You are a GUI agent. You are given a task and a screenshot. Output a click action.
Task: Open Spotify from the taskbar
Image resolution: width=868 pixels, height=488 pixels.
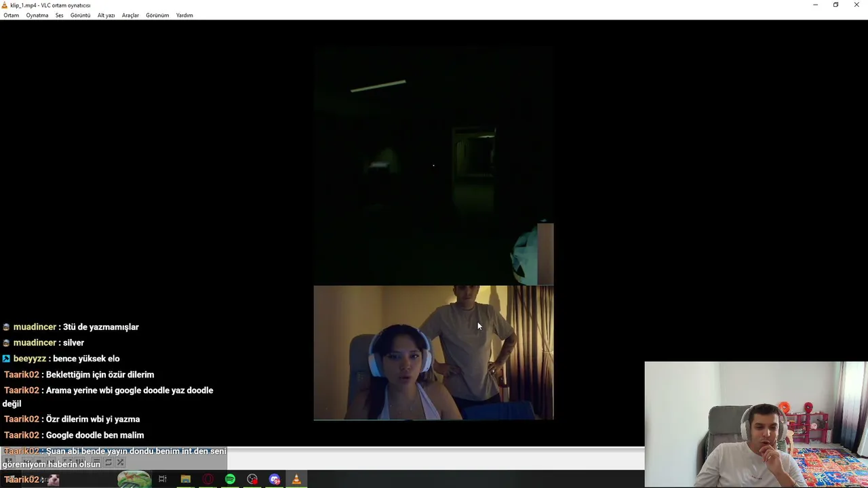tap(230, 480)
